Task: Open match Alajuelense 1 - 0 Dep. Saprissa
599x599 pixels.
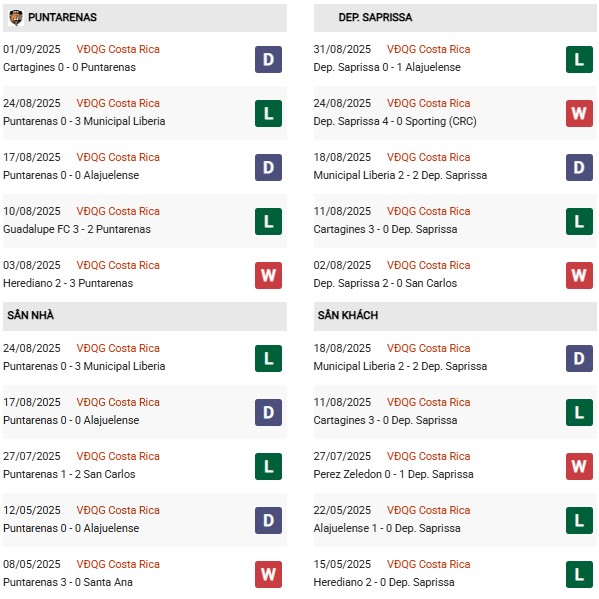Action: pos(387,528)
